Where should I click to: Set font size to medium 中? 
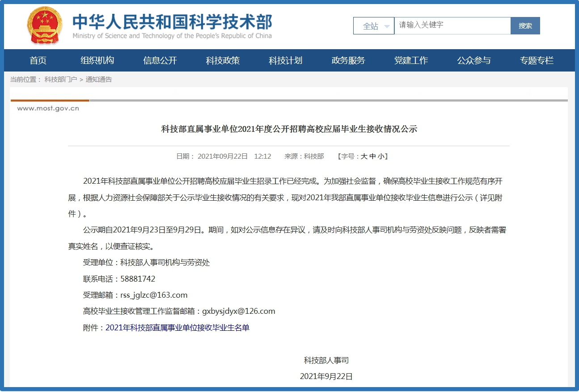[372, 156]
